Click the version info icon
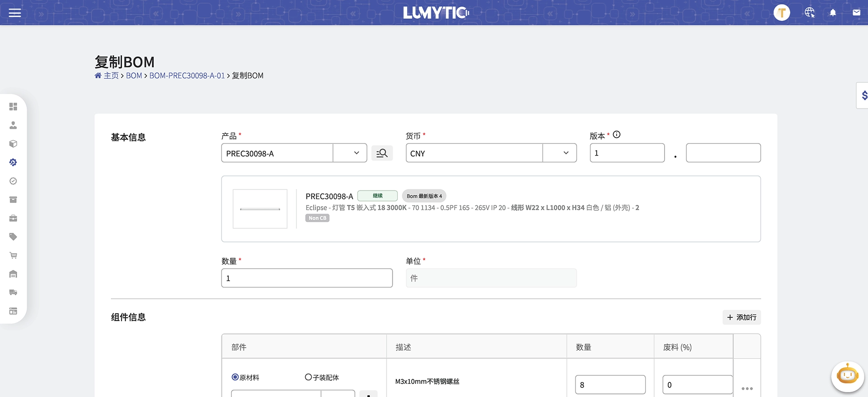Viewport: 868px width, 397px height. point(617,135)
